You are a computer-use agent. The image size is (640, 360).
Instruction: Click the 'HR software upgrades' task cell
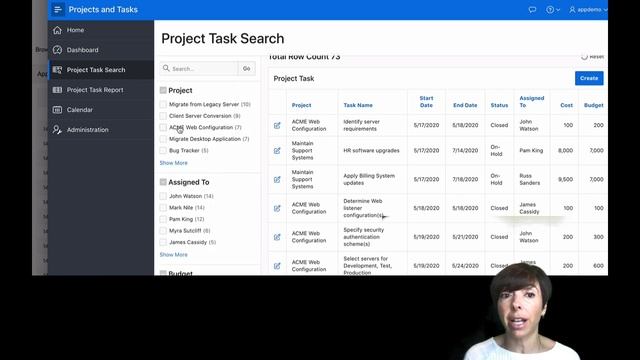[371, 151]
